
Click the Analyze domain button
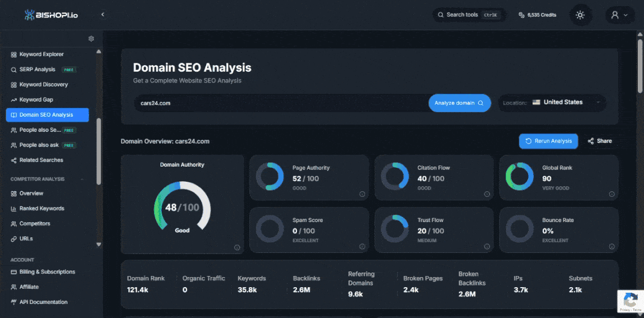point(459,103)
